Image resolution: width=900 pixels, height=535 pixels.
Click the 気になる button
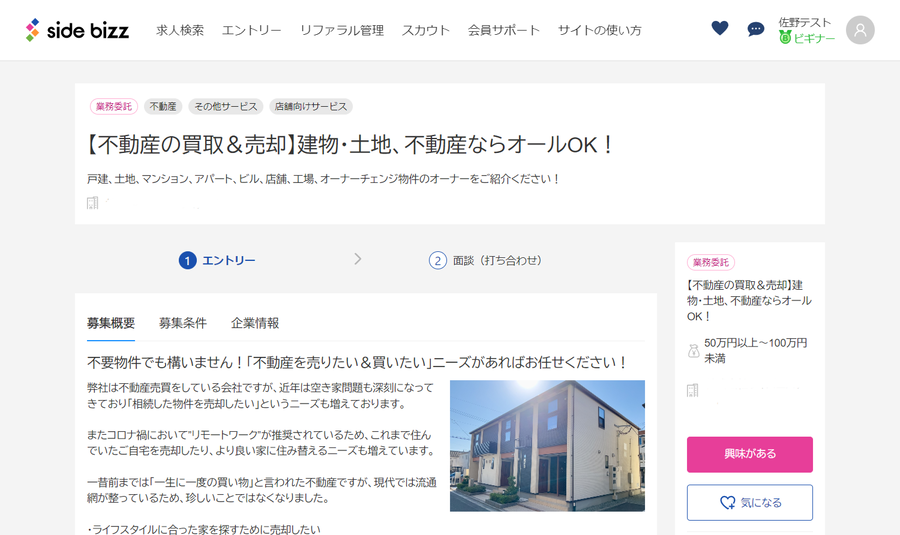pyautogui.click(x=750, y=502)
